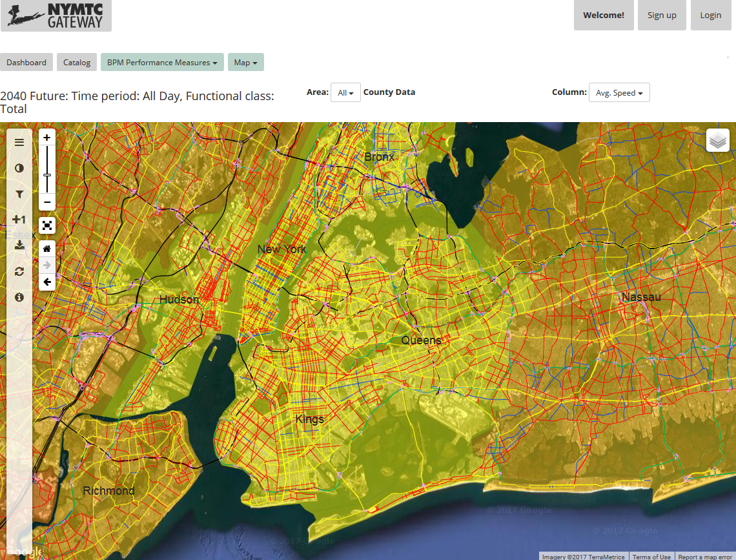Click the Queens county label on map
Image resolution: width=736 pixels, height=560 pixels.
point(422,340)
